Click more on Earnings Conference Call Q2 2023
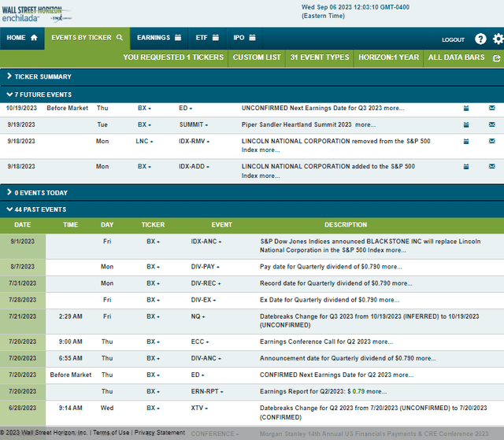 pos(383,342)
